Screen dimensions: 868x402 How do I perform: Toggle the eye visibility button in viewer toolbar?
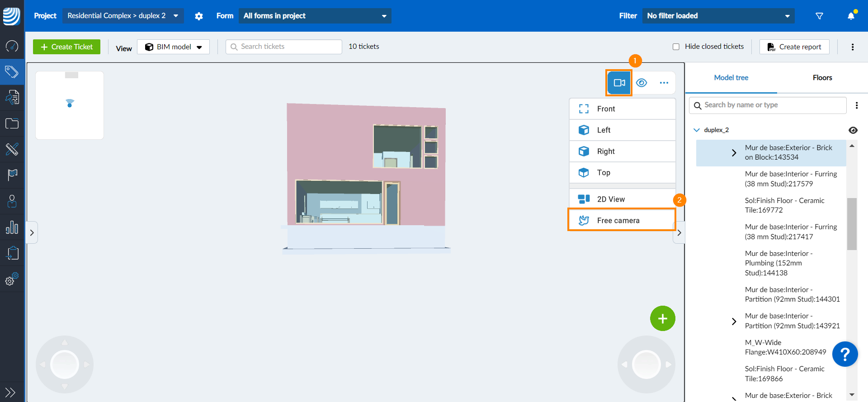point(641,83)
